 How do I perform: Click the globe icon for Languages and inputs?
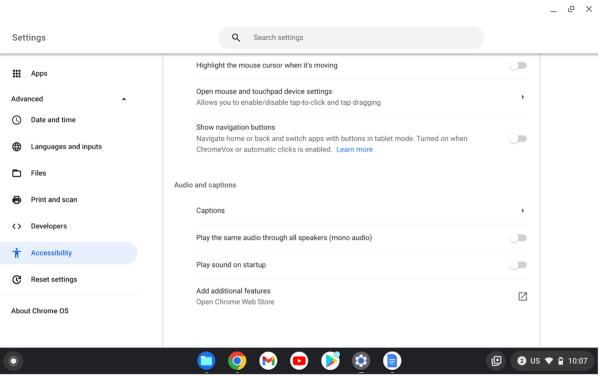pyautogui.click(x=16, y=146)
